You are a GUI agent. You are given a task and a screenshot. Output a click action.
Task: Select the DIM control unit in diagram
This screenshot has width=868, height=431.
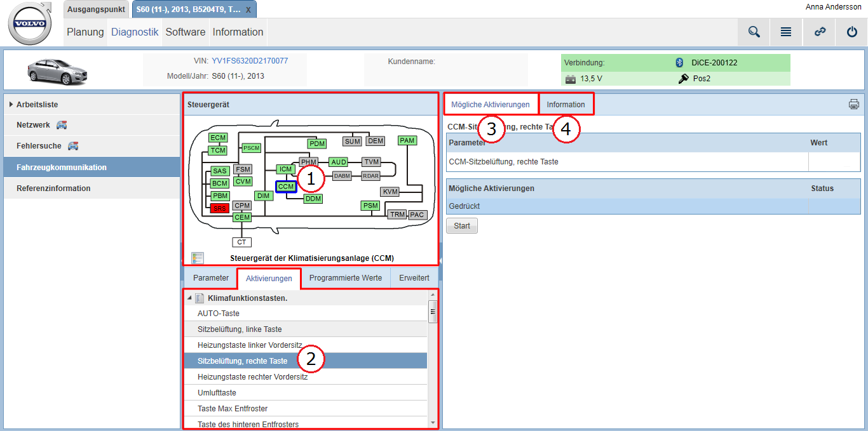(x=264, y=196)
